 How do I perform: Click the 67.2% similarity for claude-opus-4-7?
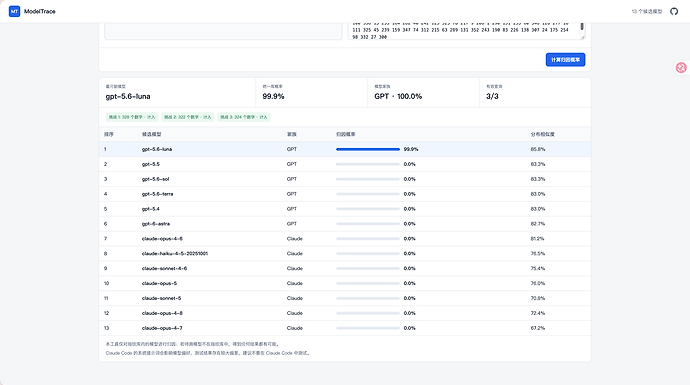(x=538, y=328)
